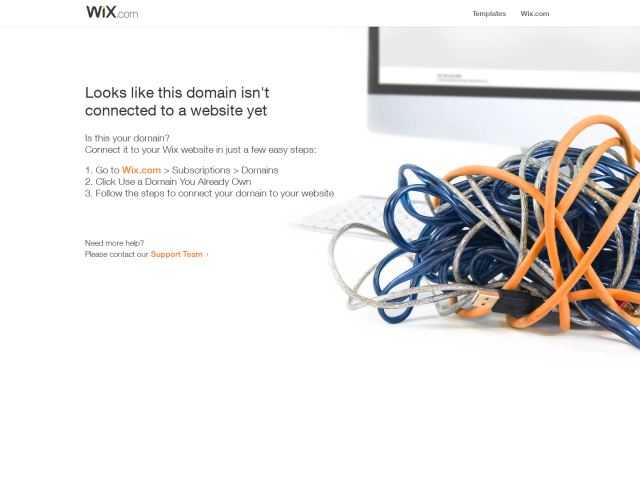Open the Templates link in top navigation

tap(489, 13)
